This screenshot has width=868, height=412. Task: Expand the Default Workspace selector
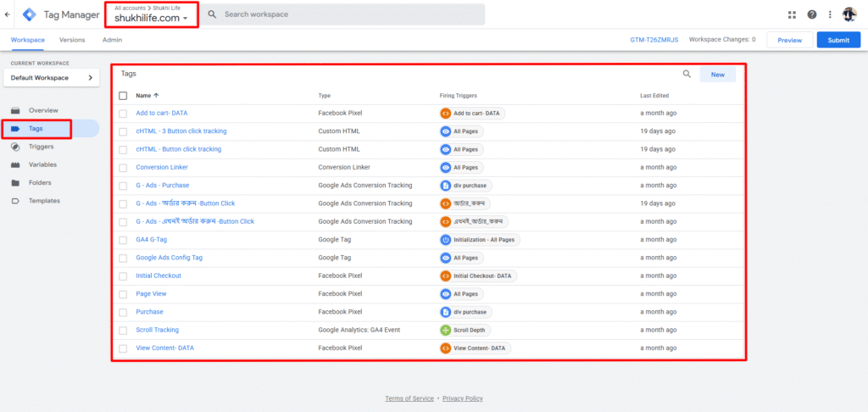tap(52, 78)
